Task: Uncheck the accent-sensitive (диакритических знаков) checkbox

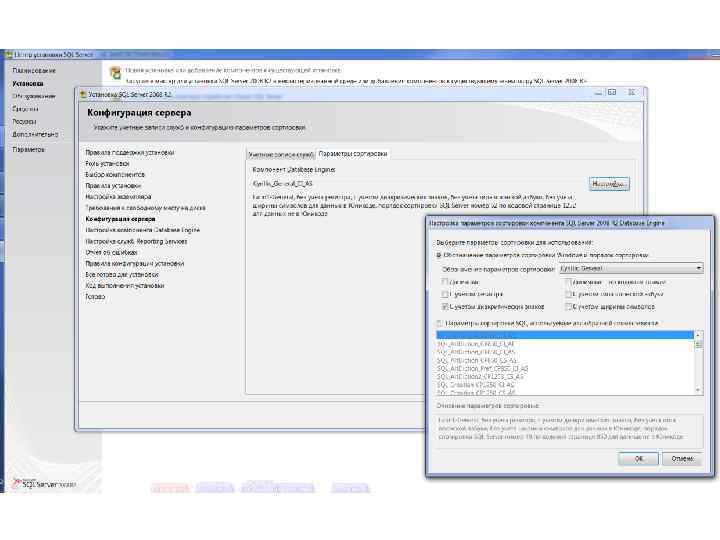Action: click(x=444, y=306)
